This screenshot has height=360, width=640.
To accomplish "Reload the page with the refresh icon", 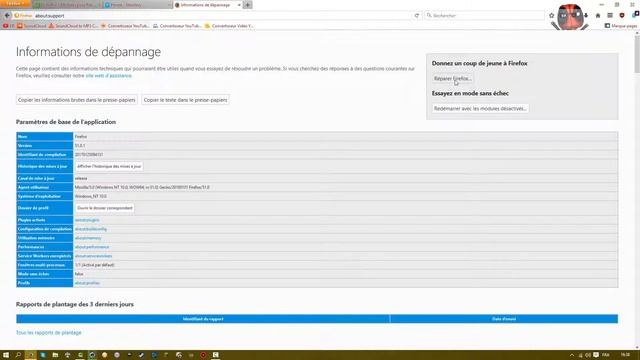I will [x=417, y=16].
